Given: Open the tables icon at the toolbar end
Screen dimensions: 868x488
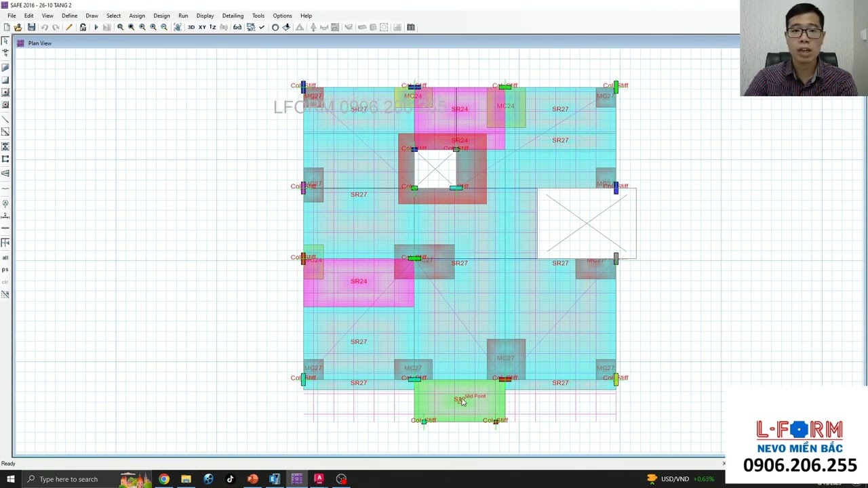Looking at the screenshot, I should tap(411, 27).
